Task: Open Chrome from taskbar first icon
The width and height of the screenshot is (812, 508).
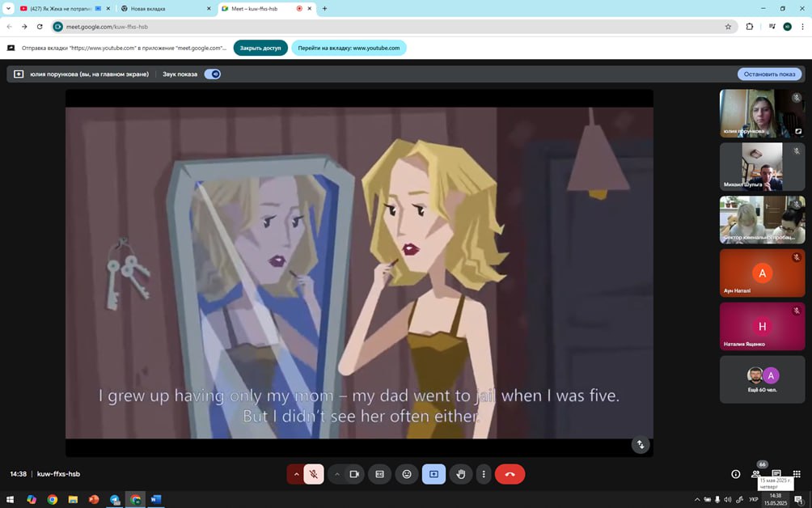Action: [53, 499]
